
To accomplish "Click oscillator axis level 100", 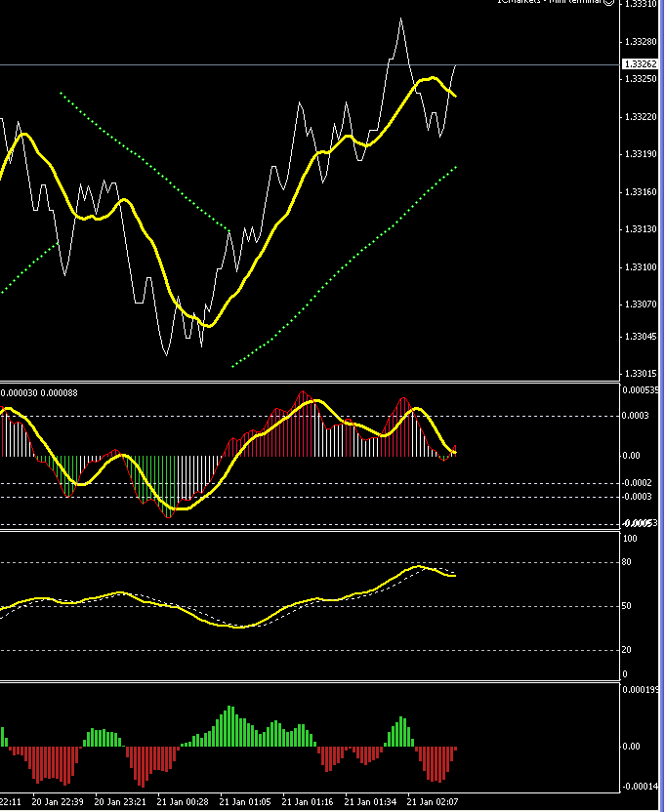I will 630,539.
